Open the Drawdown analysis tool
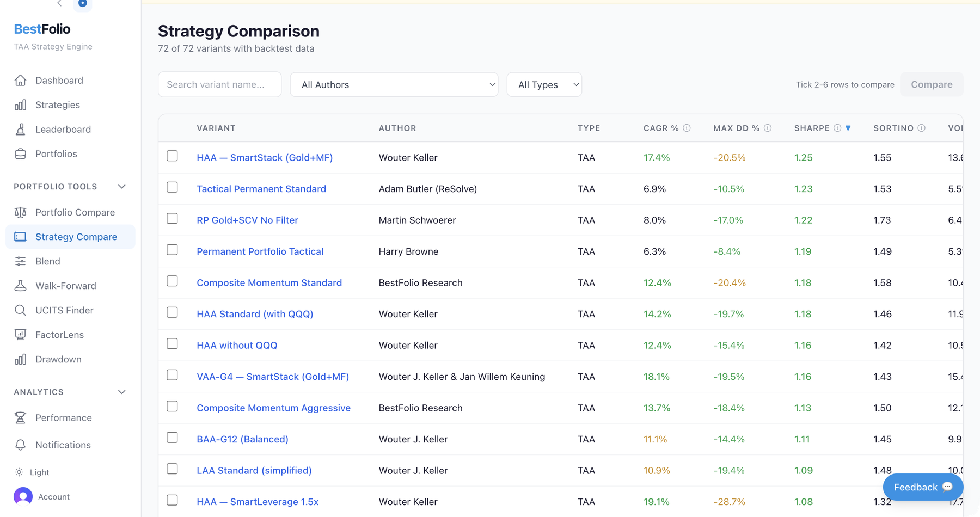 (58, 359)
